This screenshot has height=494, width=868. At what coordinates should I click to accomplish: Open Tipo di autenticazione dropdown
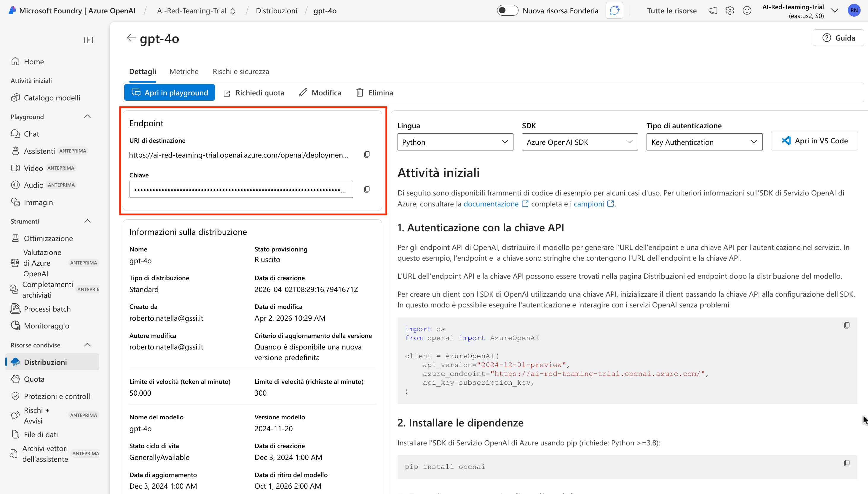click(704, 142)
